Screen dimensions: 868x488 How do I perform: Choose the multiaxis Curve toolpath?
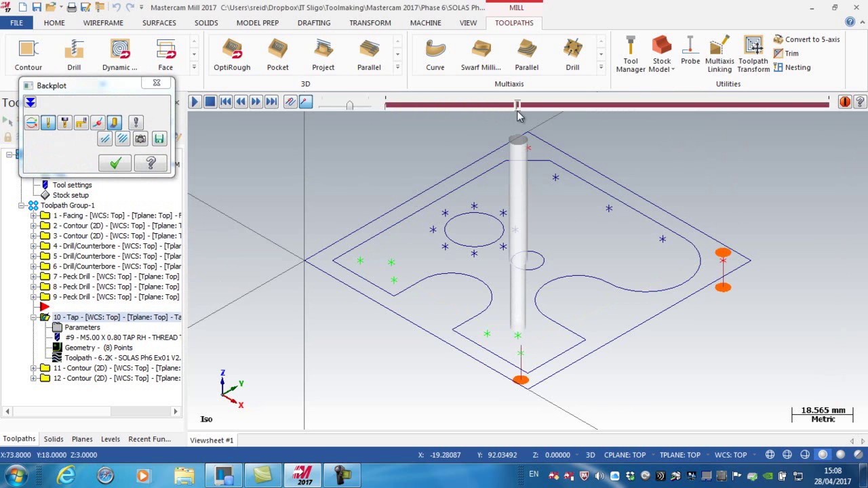point(435,54)
